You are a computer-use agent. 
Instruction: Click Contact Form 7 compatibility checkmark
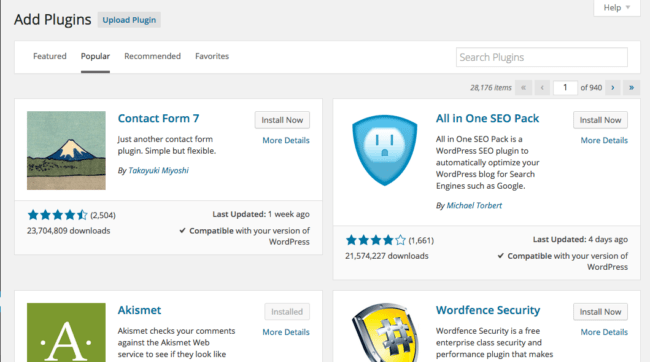coord(182,231)
